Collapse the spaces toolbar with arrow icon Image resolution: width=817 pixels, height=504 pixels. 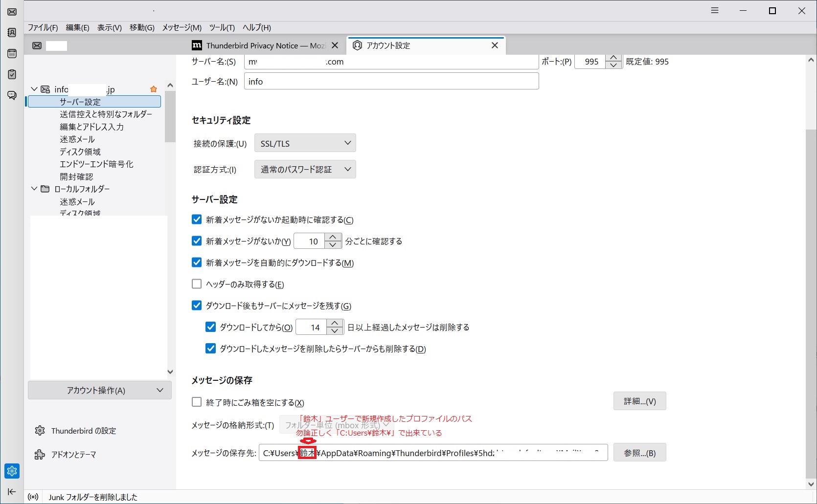pyautogui.click(x=12, y=492)
